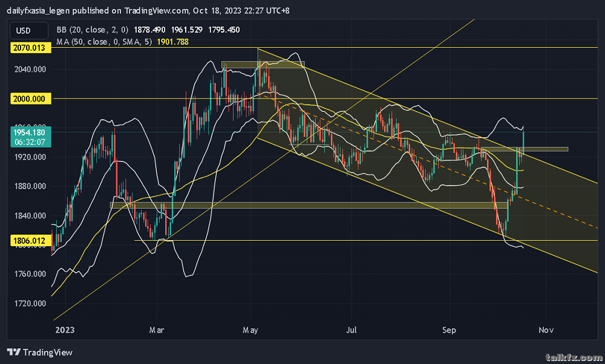Click the Sep time axis label
605x364 pixels.
tap(449, 330)
